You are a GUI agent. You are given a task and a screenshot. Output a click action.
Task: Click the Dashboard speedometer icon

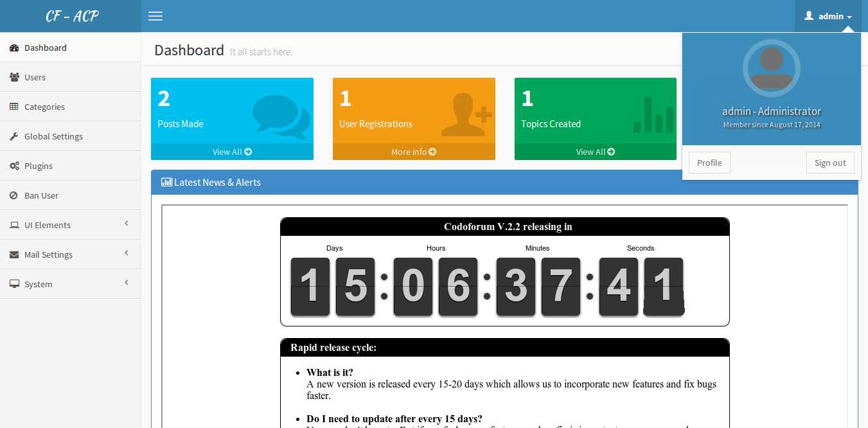coord(14,48)
